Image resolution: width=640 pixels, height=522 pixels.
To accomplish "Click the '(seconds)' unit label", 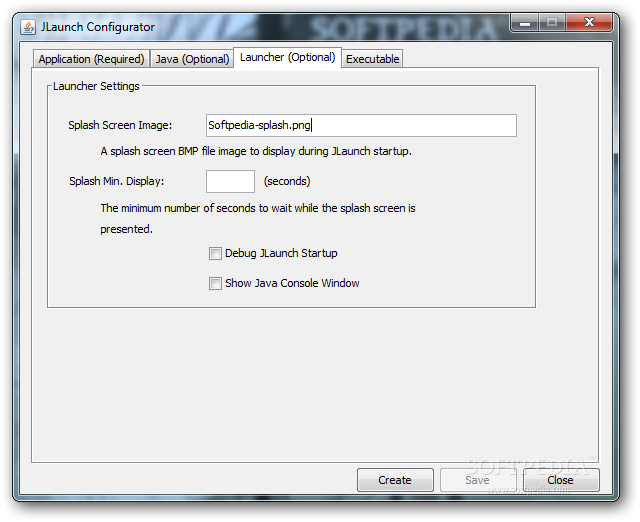I will click(287, 181).
